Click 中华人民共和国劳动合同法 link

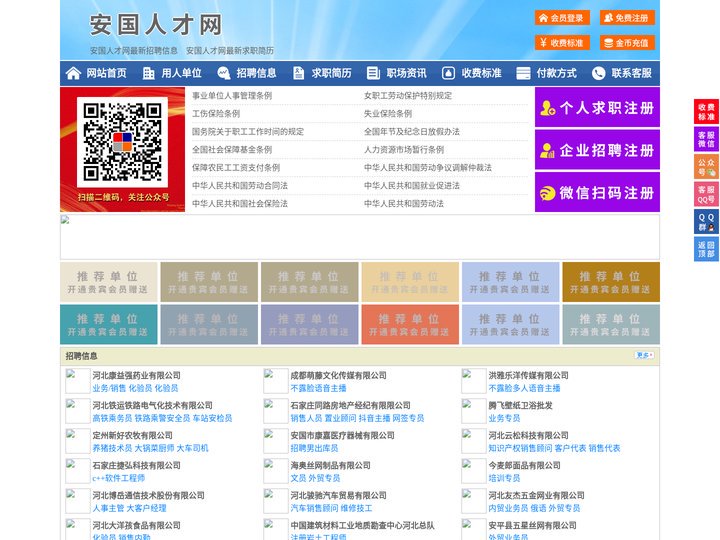pyautogui.click(x=240, y=186)
